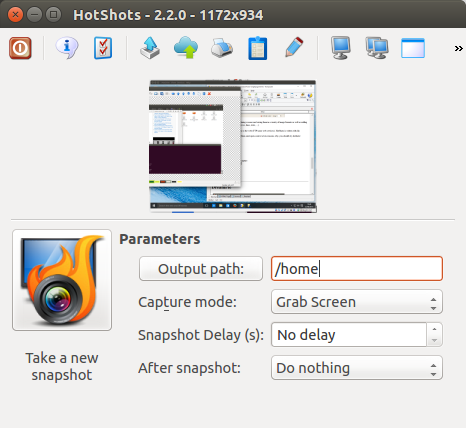This screenshot has height=428, width=466.
Task: Open Preferences checklist icon
Action: coord(103,48)
